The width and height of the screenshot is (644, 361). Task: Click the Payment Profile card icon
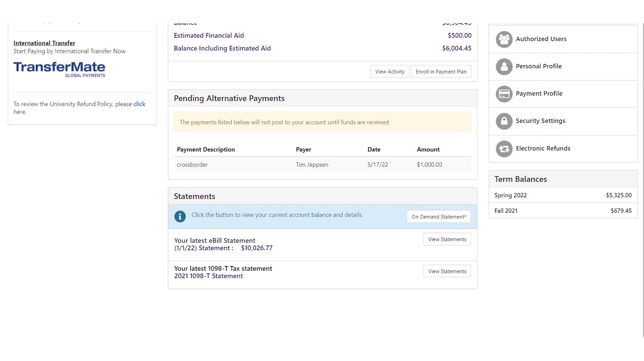pyautogui.click(x=504, y=94)
